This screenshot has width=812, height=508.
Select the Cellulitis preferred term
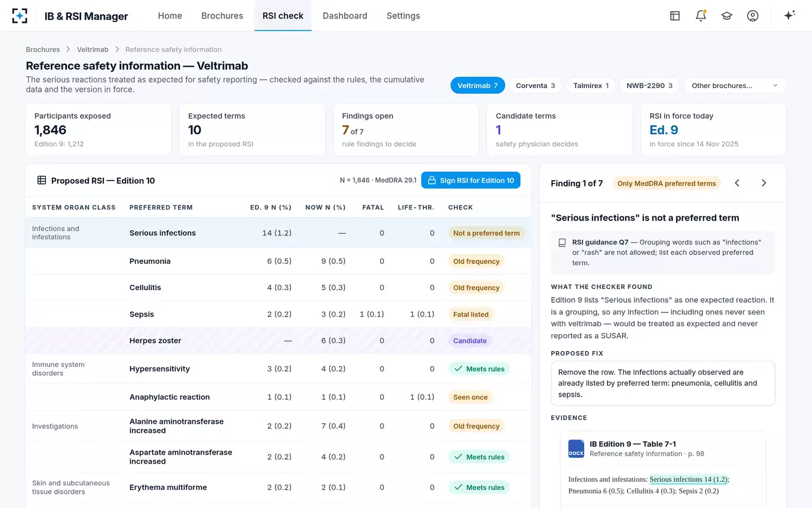point(145,288)
